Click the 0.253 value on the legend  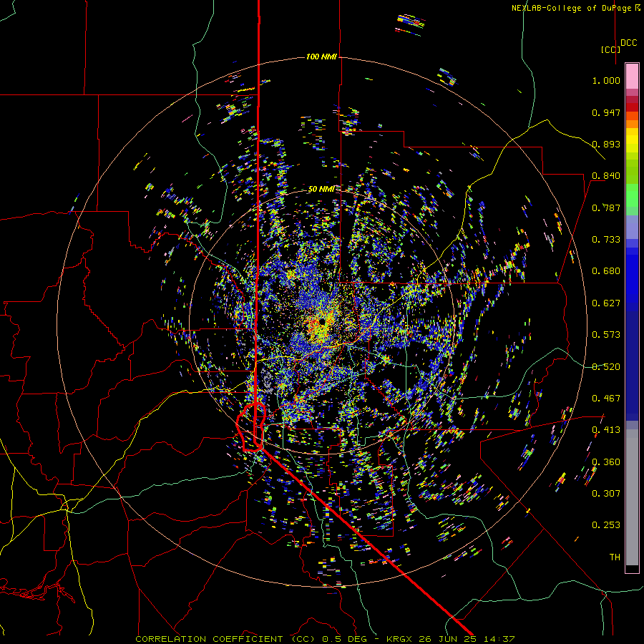[x=606, y=525]
